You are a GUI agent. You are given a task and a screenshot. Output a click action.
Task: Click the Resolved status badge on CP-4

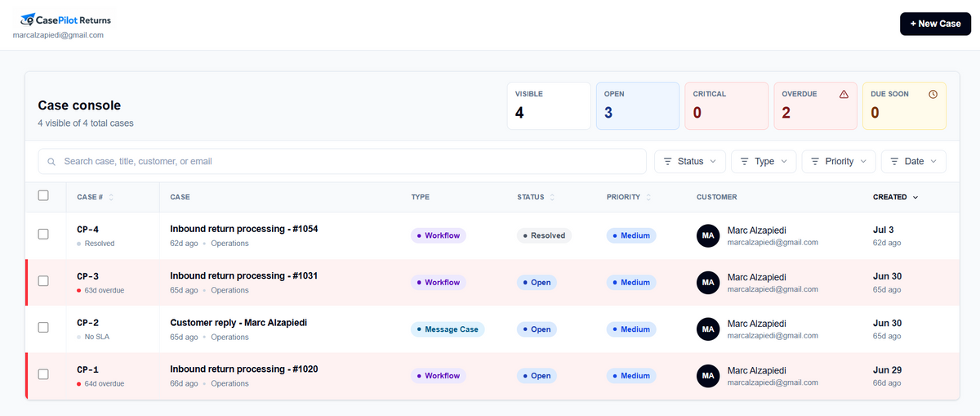544,235
